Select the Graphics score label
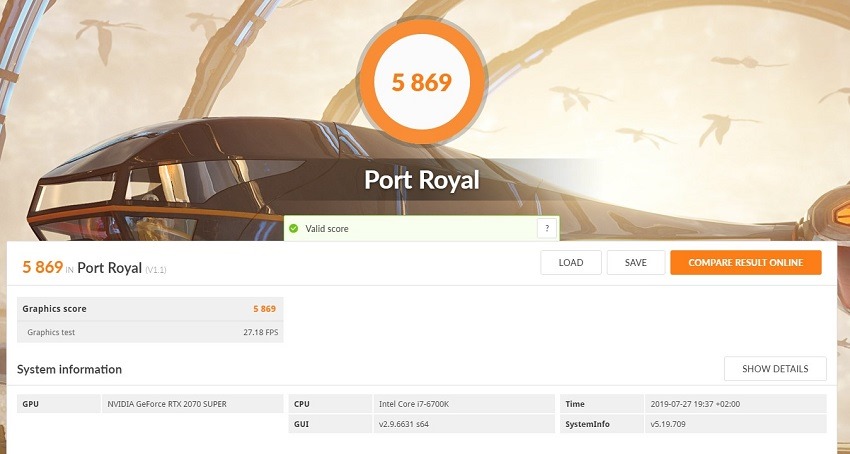Image resolution: width=850 pixels, height=454 pixels. 54,309
